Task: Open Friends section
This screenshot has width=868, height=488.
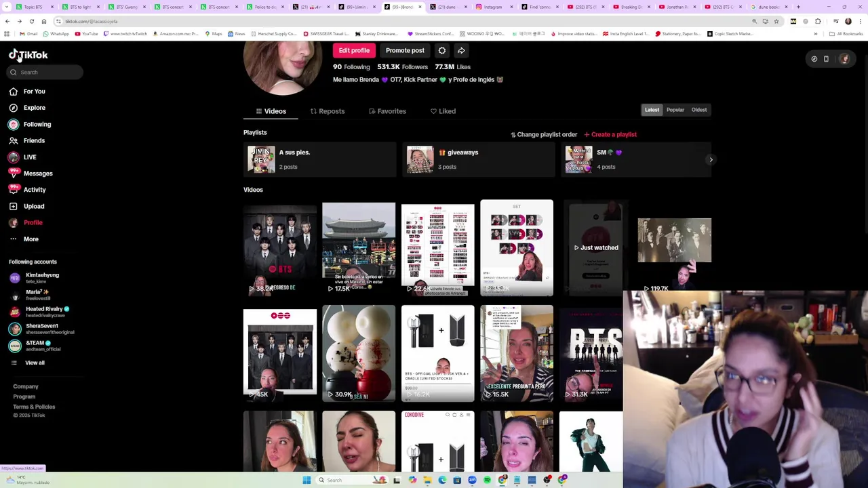Action: (27, 140)
